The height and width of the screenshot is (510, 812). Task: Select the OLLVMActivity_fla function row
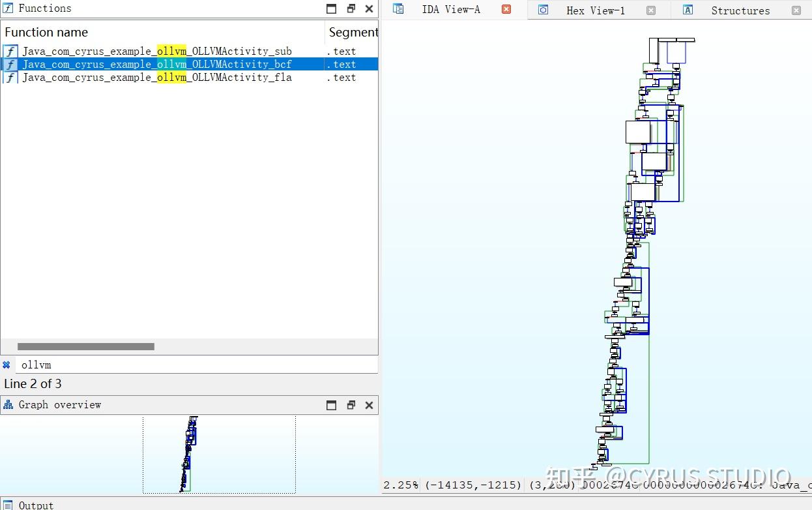(156, 78)
